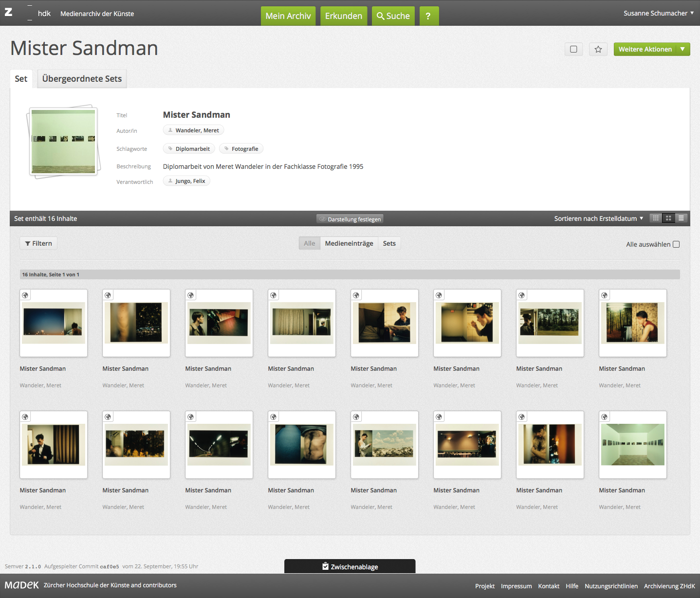The width and height of the screenshot is (700, 598).
Task: Switch to the list view layout
Action: coord(681,218)
